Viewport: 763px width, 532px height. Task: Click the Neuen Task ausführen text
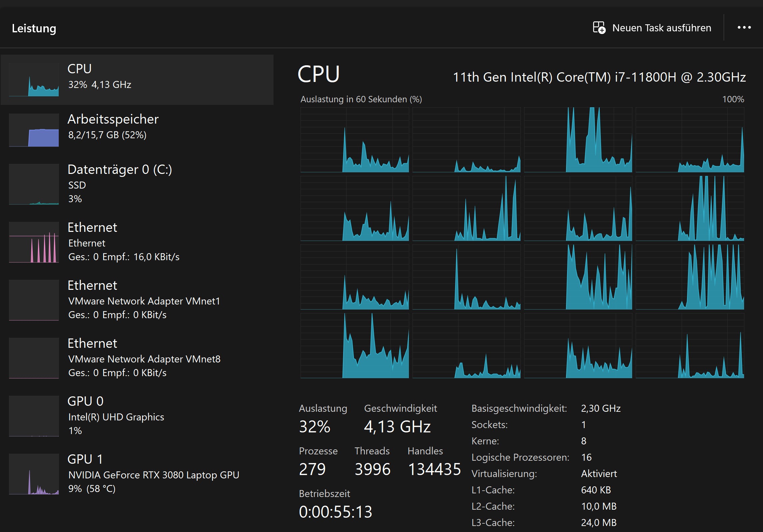(661, 28)
